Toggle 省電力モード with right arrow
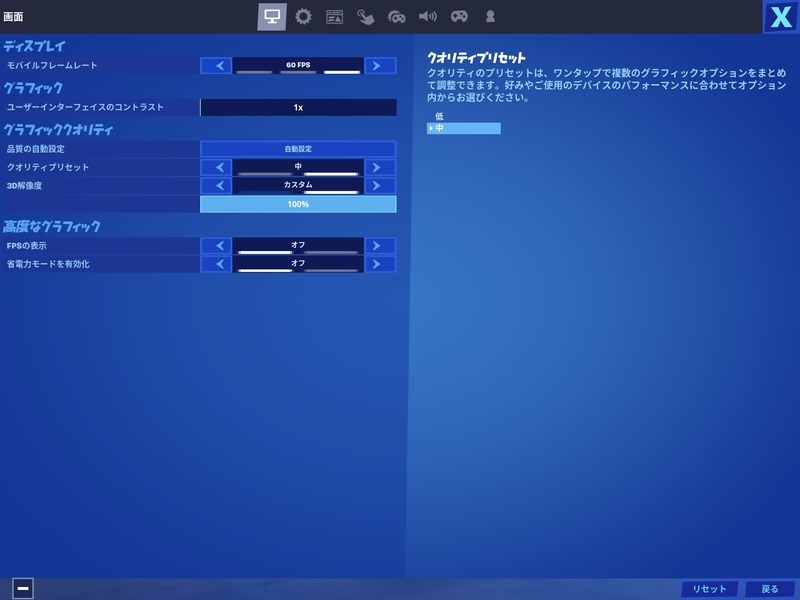 (x=380, y=264)
